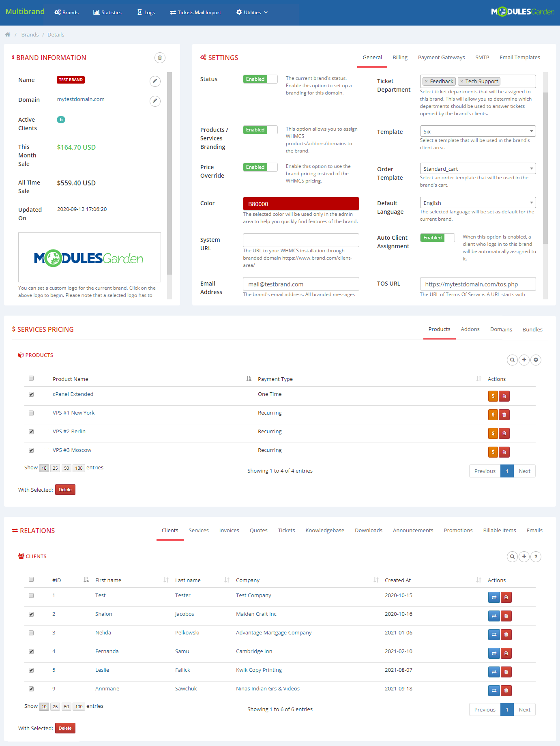Image resolution: width=560 pixels, height=746 pixels.
Task: Expand the Default Language dropdown
Action: pos(478,203)
